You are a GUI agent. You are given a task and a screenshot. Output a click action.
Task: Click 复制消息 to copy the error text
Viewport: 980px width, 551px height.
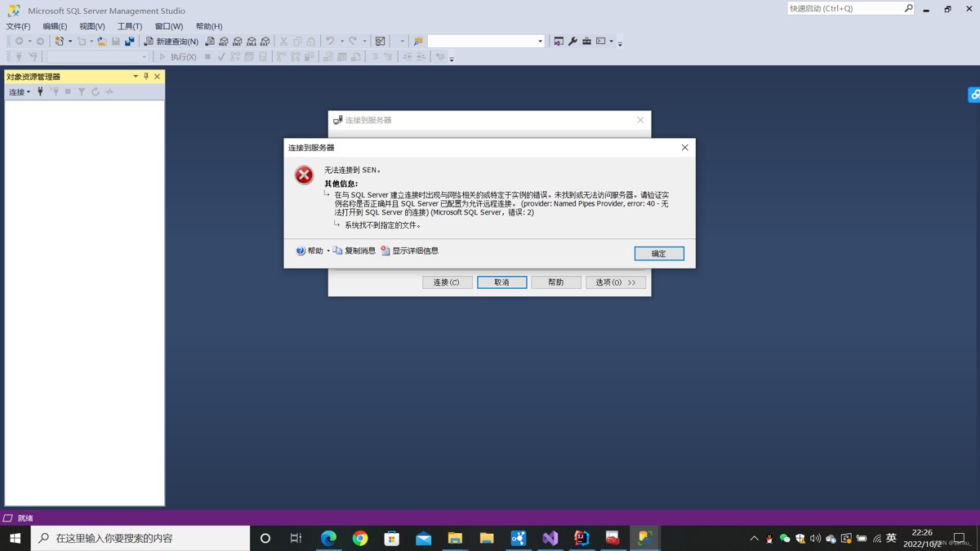354,251
